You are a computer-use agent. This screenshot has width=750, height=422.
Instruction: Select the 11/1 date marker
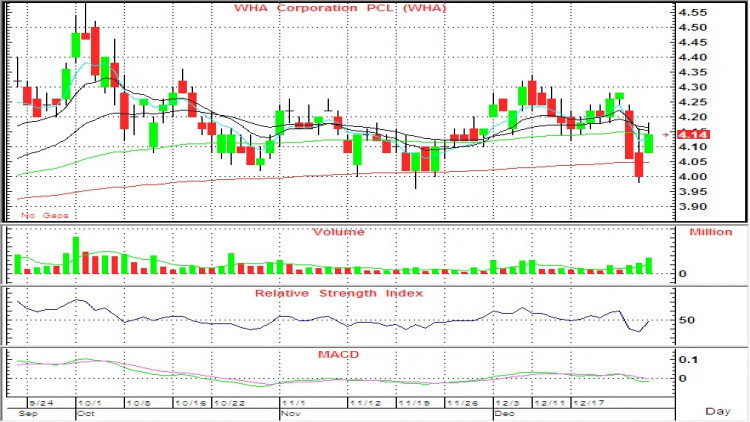point(293,403)
